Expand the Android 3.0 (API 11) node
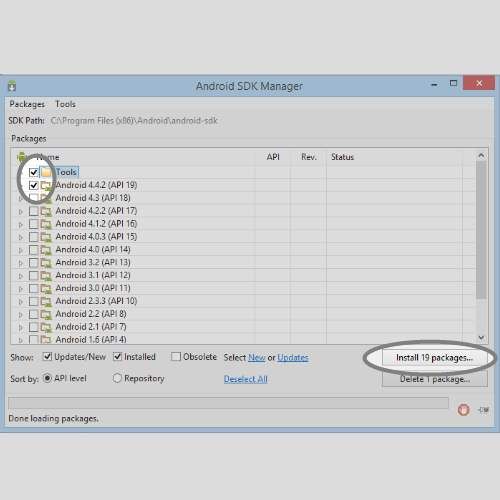 [x=21, y=289]
